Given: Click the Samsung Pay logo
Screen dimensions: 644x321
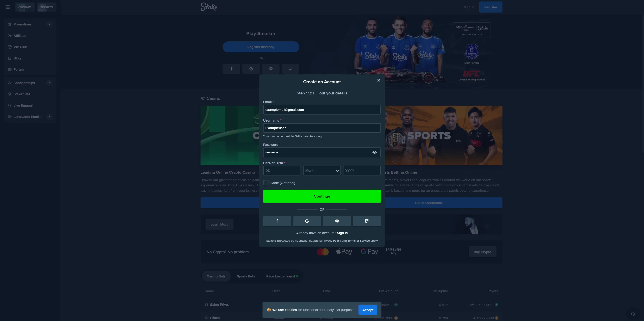Looking at the screenshot, I should (393, 251).
